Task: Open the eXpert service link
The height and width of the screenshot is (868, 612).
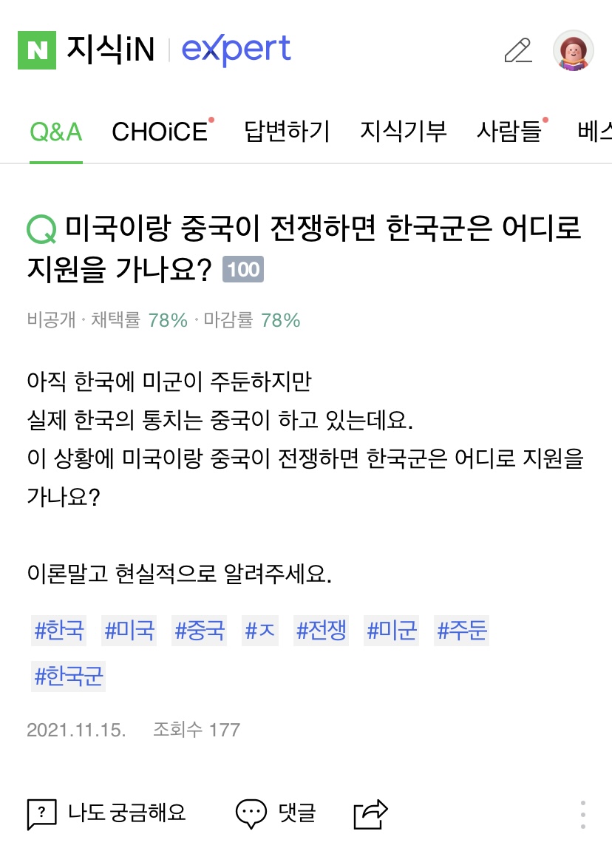Action: pos(236,50)
